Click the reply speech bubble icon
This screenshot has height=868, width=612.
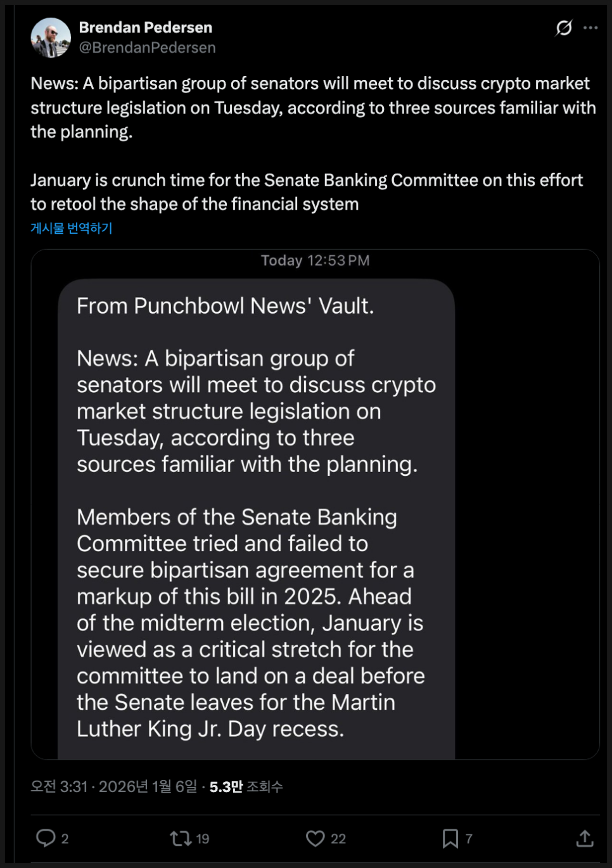[46, 838]
